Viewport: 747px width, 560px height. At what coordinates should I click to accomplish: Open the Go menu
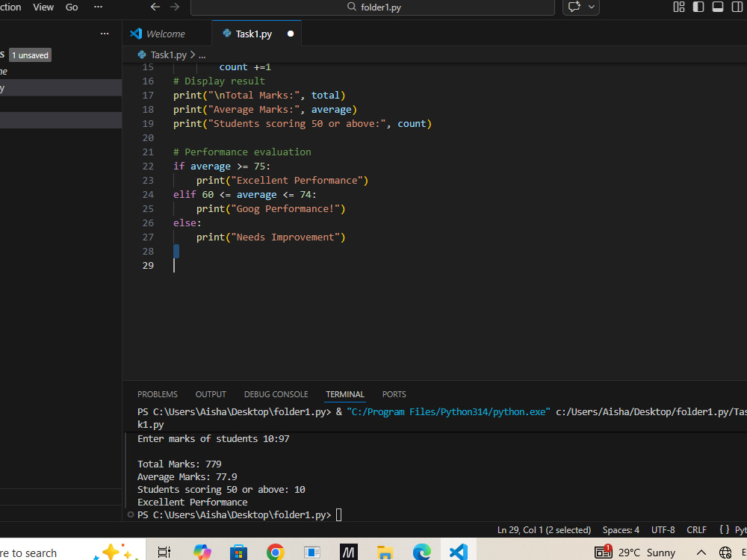(72, 7)
